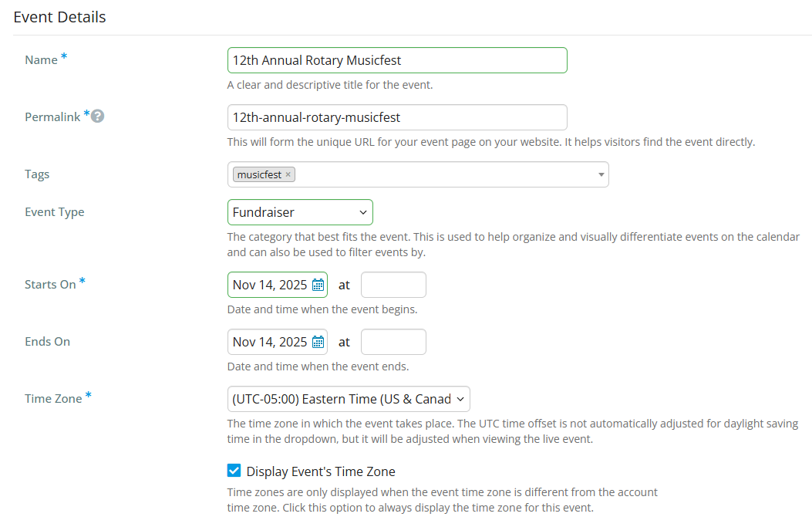Image resolution: width=812 pixels, height=527 pixels.
Task: Click the Starts On time field
Action: pos(393,284)
